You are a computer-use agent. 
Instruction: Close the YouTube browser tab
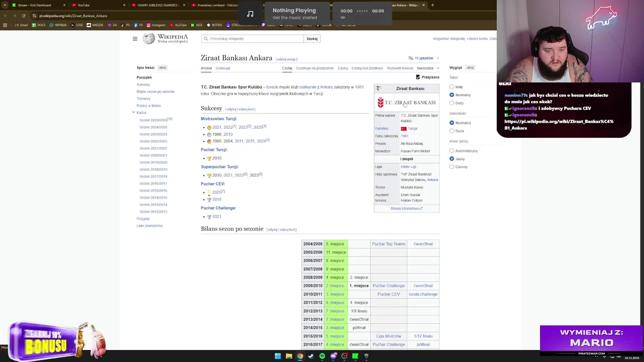coord(124,5)
